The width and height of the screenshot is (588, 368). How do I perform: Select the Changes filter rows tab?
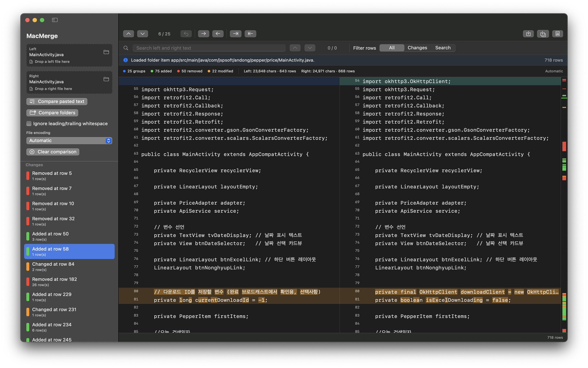click(x=417, y=48)
